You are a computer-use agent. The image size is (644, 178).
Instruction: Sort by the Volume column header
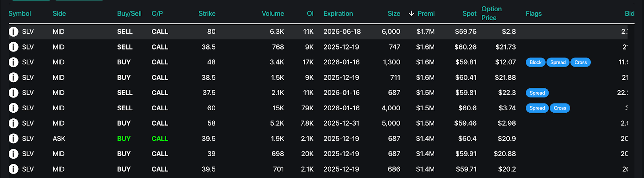[273, 13]
